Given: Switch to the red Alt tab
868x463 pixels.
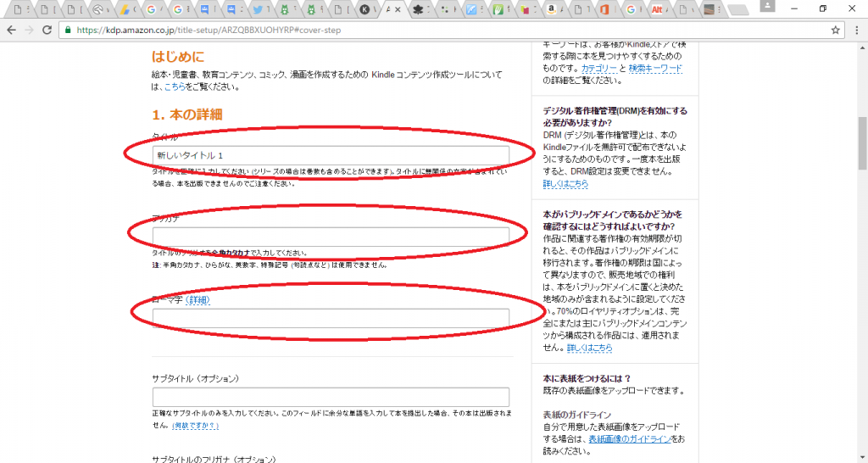Looking at the screenshot, I should (661, 9).
